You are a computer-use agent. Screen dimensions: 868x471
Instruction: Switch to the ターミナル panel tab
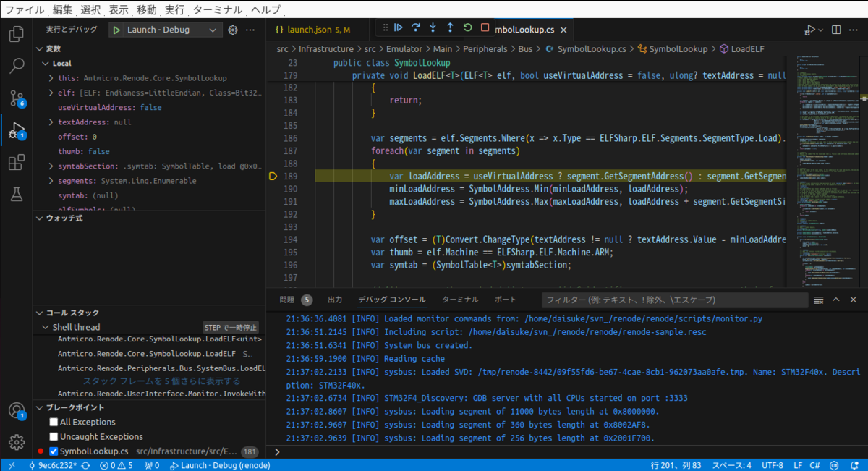point(460,300)
